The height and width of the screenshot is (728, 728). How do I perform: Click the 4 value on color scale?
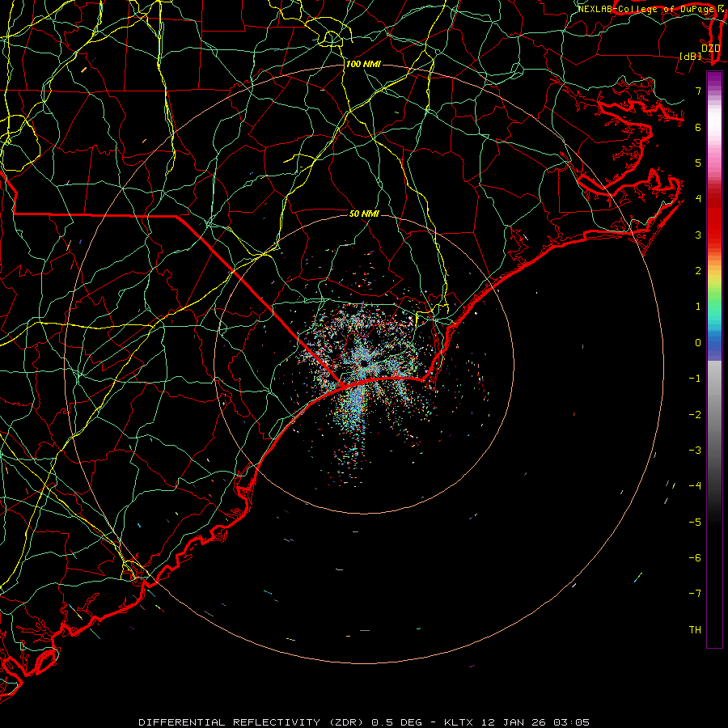[698, 199]
